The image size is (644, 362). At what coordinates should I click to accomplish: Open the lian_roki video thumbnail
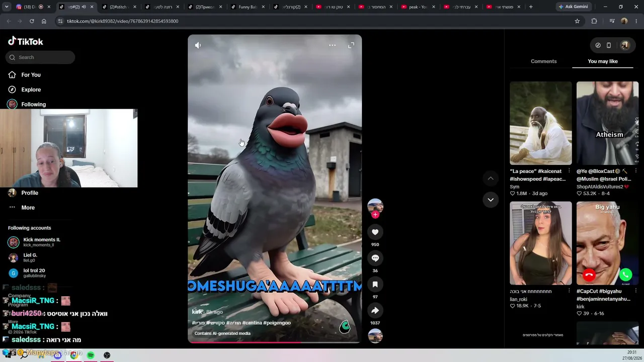541,243
